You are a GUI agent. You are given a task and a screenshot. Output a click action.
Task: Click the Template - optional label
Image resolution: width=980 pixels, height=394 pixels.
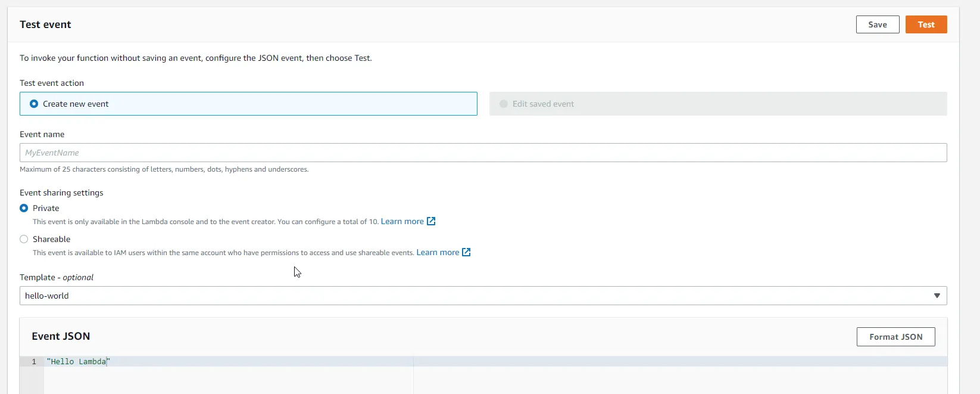click(x=57, y=277)
